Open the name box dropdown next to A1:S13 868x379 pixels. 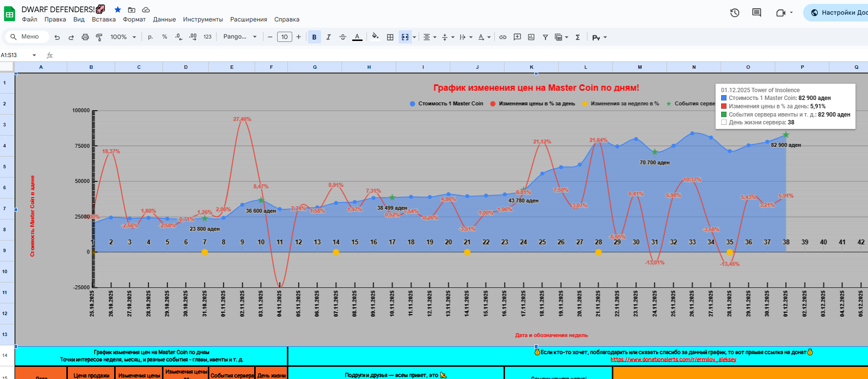point(34,55)
